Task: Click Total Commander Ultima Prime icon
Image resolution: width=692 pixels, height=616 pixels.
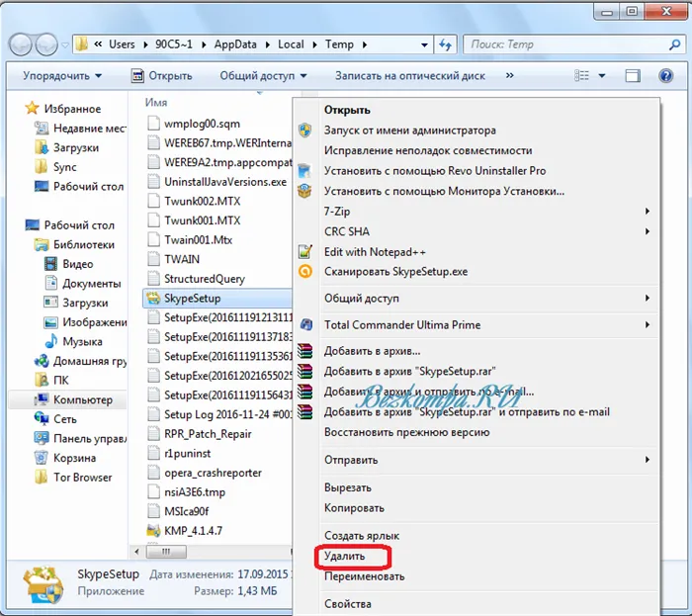Action: pos(305,324)
